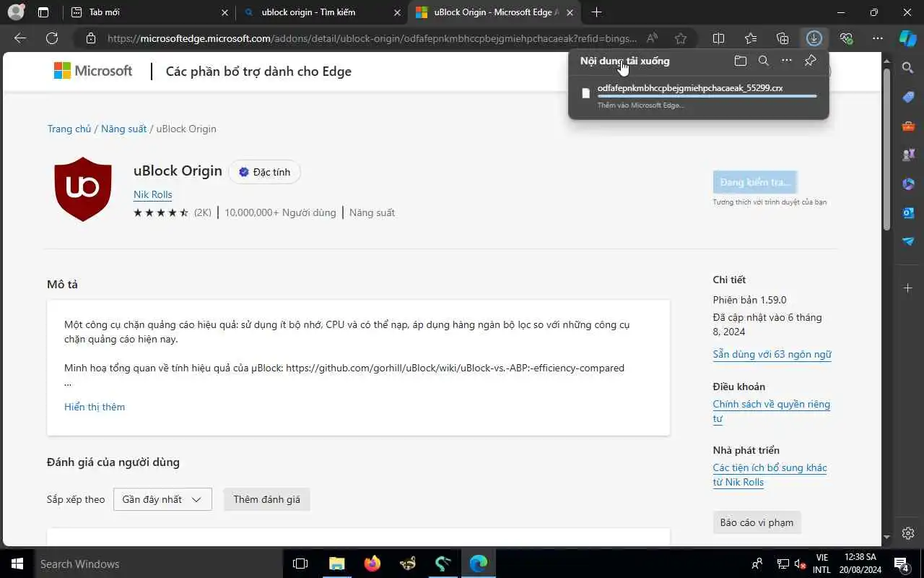The image size is (924, 578).
Task: Open sidebar settings gear
Action: point(908,533)
